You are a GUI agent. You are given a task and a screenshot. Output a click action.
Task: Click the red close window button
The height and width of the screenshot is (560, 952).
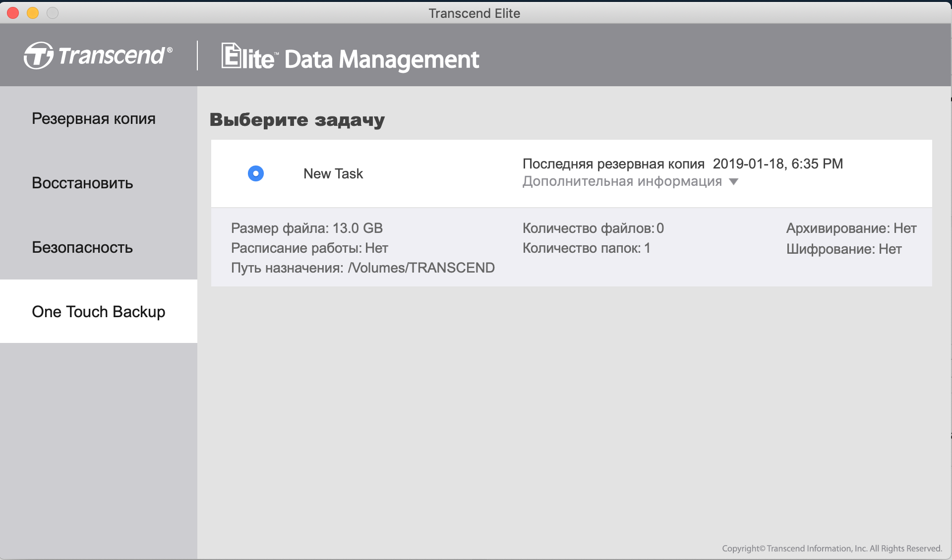coord(13,13)
